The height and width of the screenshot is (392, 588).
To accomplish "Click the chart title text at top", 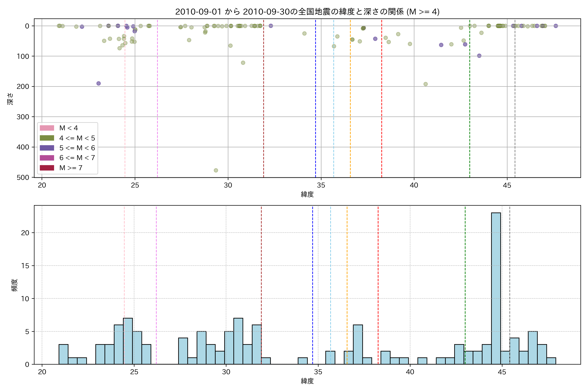I will (307, 12).
